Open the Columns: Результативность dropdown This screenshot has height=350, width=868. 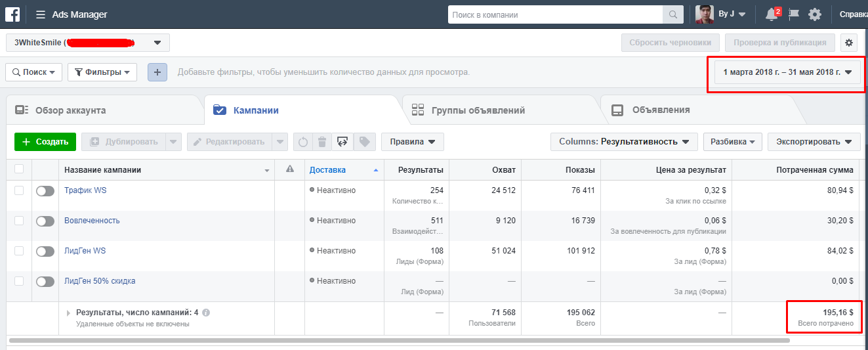[x=623, y=142]
